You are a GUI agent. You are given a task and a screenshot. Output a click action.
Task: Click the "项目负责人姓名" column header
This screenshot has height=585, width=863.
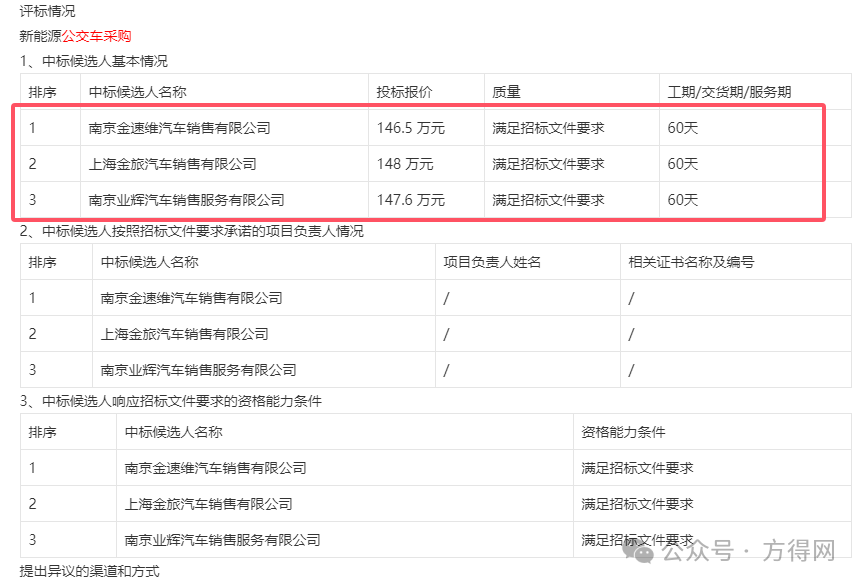(x=492, y=262)
